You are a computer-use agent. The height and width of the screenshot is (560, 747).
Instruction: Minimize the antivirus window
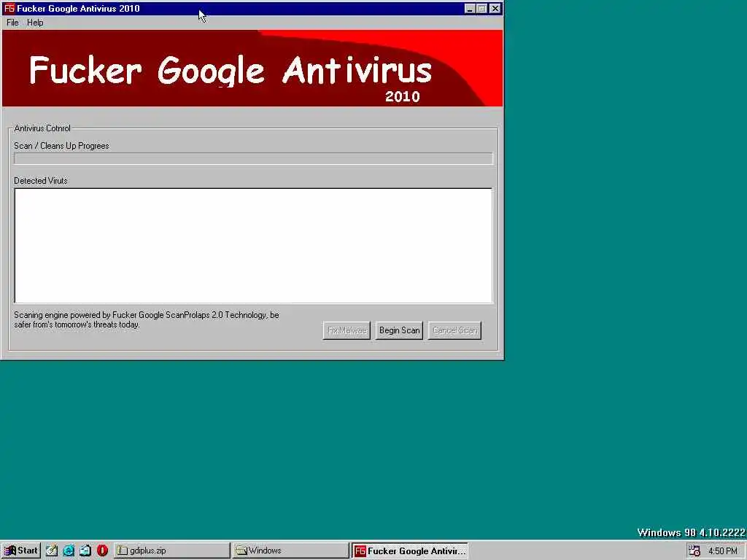(x=470, y=9)
